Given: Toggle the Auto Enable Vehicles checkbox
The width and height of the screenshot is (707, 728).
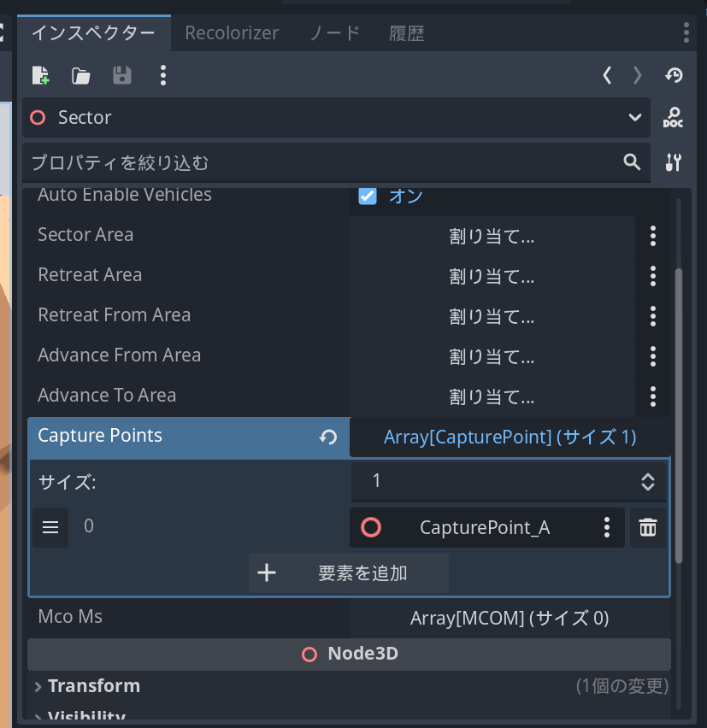Looking at the screenshot, I should click(368, 196).
